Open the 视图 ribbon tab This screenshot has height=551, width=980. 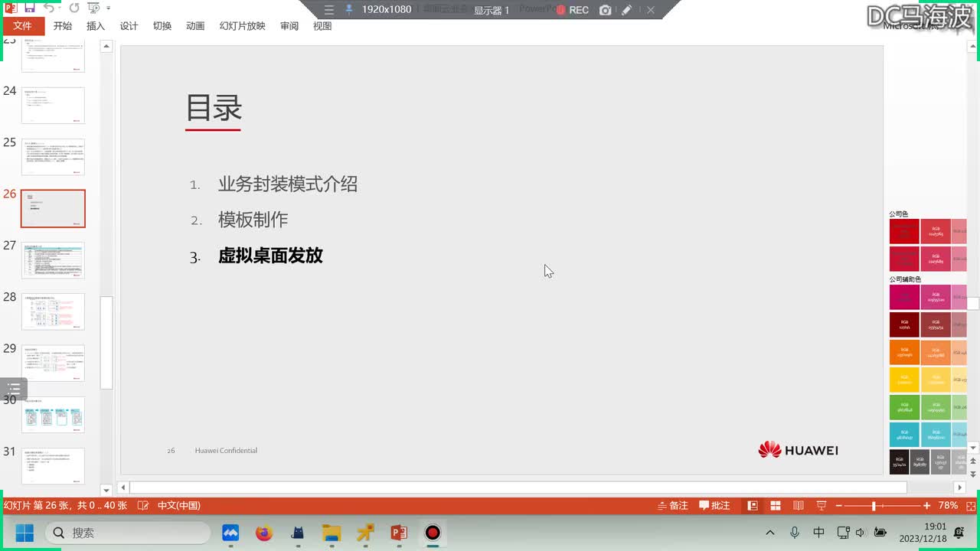click(x=322, y=26)
